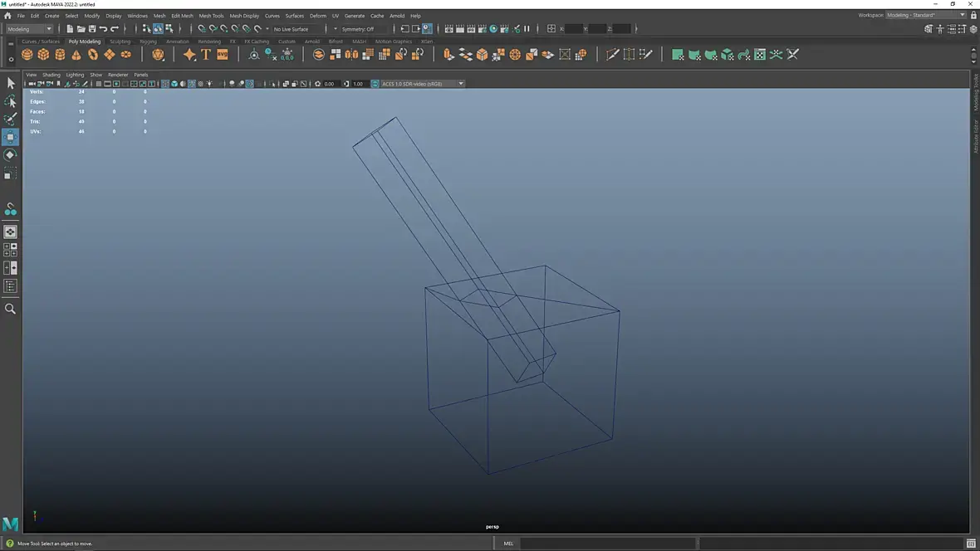The width and height of the screenshot is (980, 551).
Task: Toggle the four-view layout button
Action: pyautogui.click(x=10, y=250)
